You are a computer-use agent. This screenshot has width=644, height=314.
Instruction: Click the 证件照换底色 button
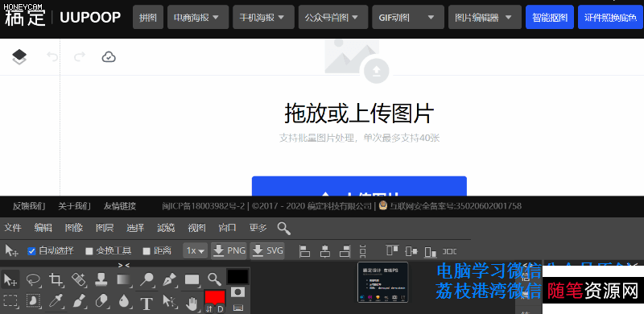pos(610,17)
